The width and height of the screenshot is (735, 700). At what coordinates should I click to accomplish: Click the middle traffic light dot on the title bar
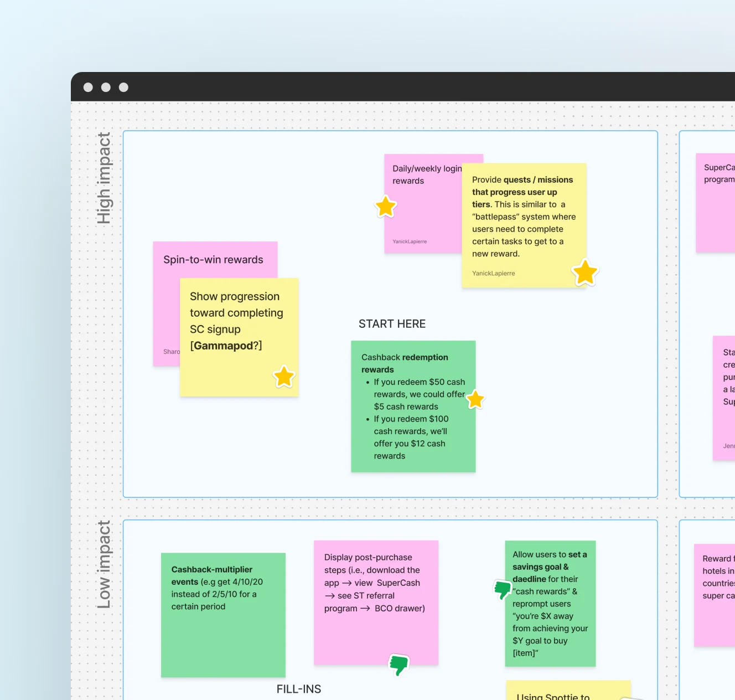pos(106,87)
